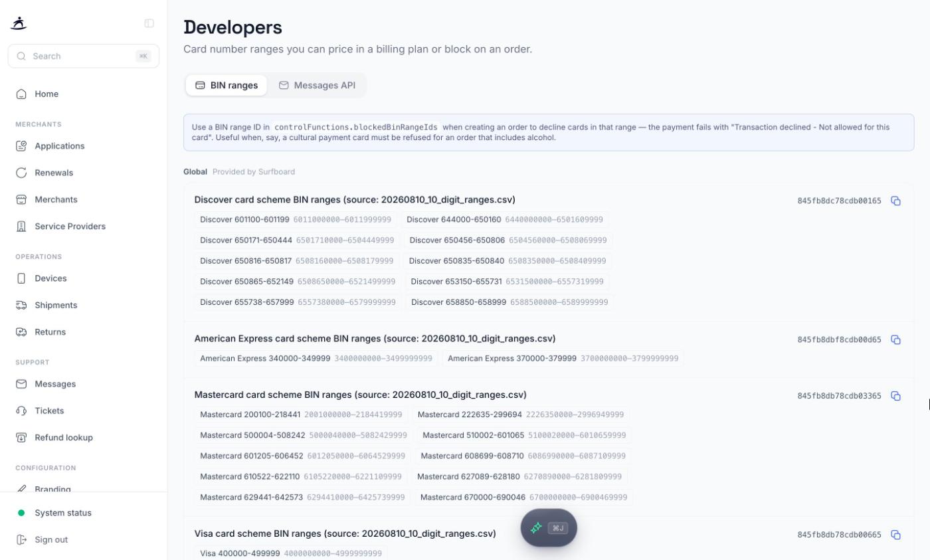The width and height of the screenshot is (930, 560).
Task: Sign out of the dashboard
Action: pos(84,539)
